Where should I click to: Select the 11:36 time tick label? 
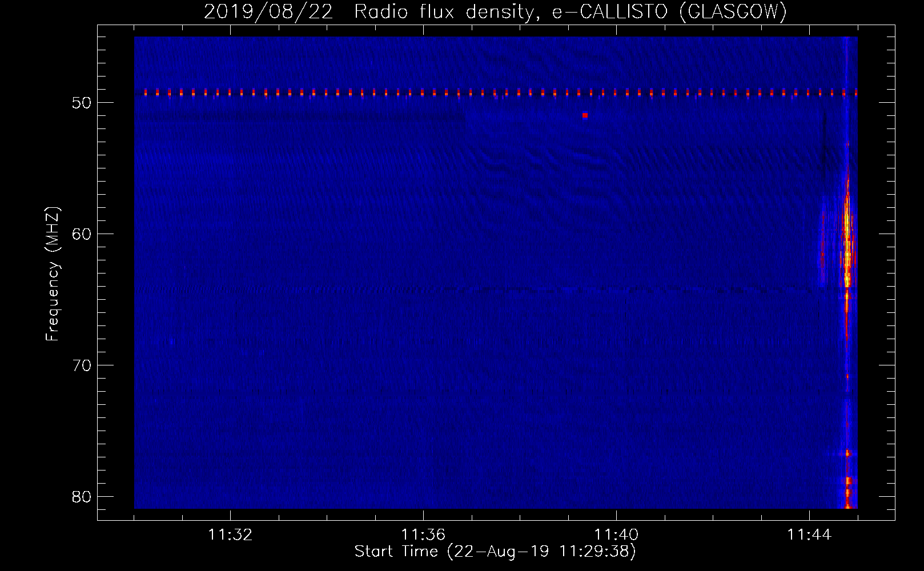click(x=423, y=535)
